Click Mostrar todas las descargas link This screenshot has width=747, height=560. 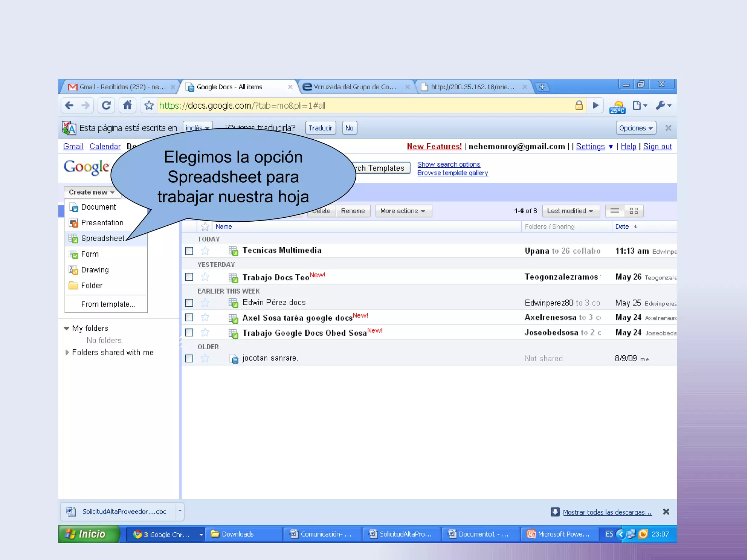(x=607, y=512)
